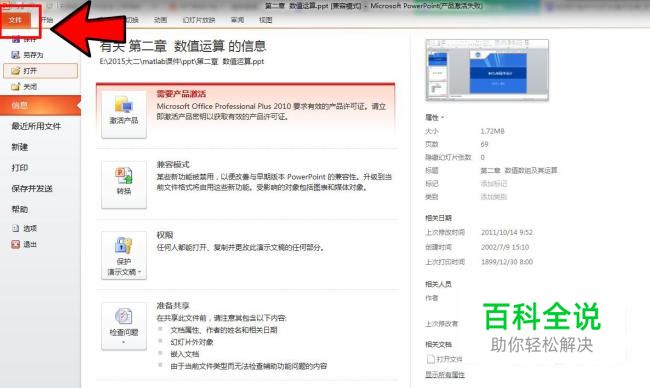The width and height of the screenshot is (650, 388).
Task: Click the 幻灯片外对象 list item
Action: click(x=192, y=342)
